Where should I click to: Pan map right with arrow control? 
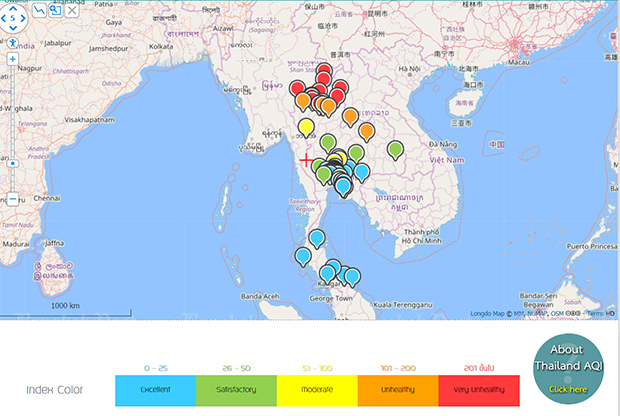tap(23, 18)
